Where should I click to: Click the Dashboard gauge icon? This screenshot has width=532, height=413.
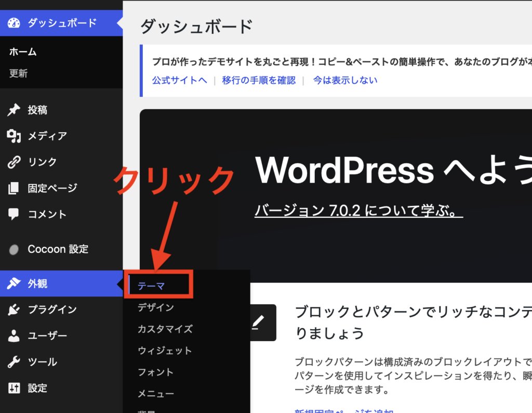pyautogui.click(x=14, y=23)
